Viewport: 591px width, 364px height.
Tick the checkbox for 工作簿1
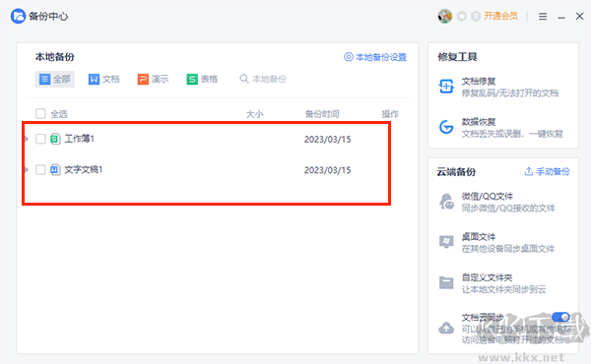(x=40, y=139)
